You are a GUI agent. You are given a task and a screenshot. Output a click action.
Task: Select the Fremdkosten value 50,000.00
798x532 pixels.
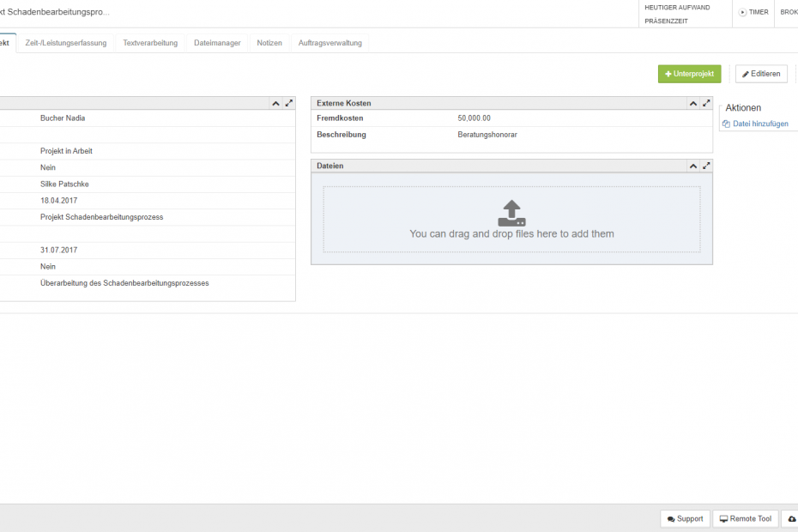[474, 118]
